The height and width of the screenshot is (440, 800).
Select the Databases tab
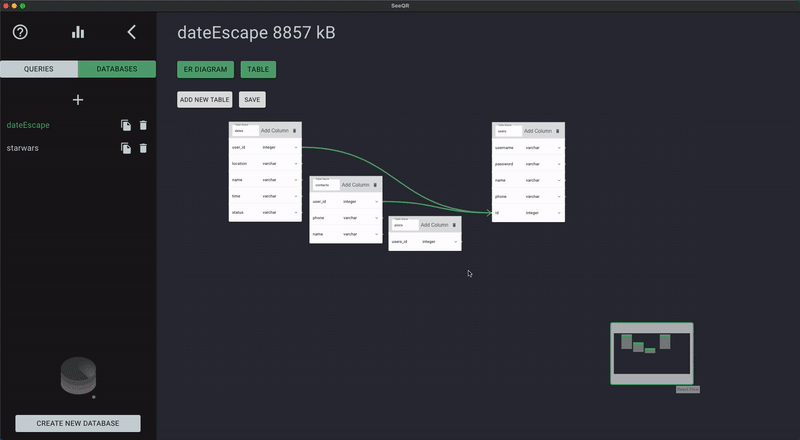click(x=117, y=69)
